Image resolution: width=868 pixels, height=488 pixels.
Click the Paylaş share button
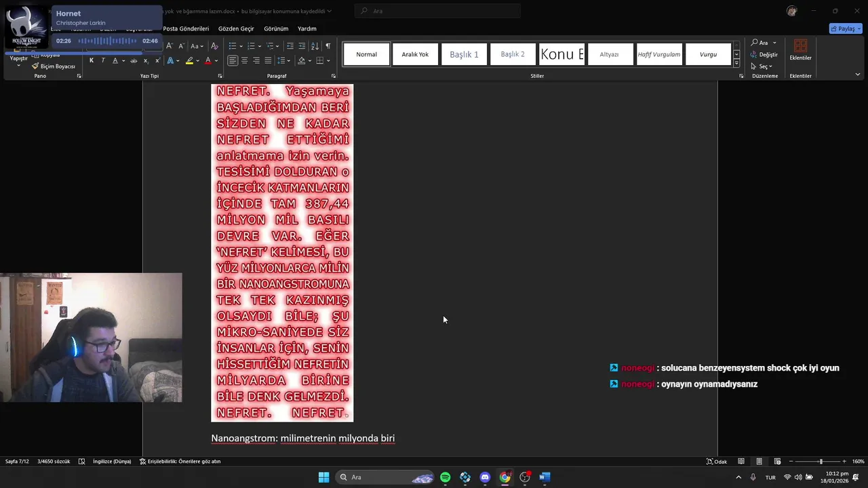point(846,28)
